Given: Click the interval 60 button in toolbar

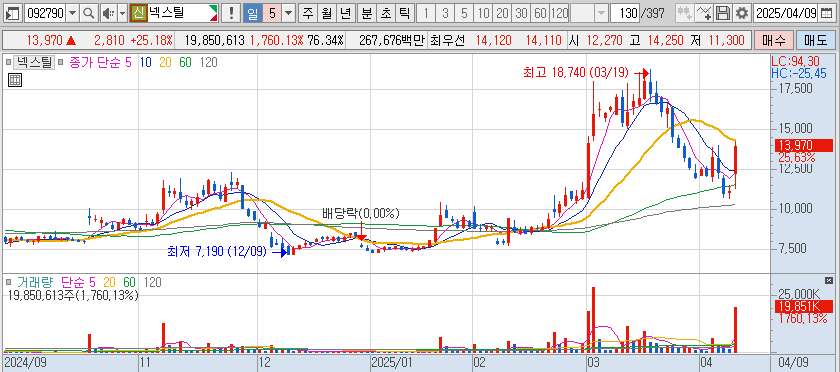Looking at the screenshot, I should coord(540,13).
